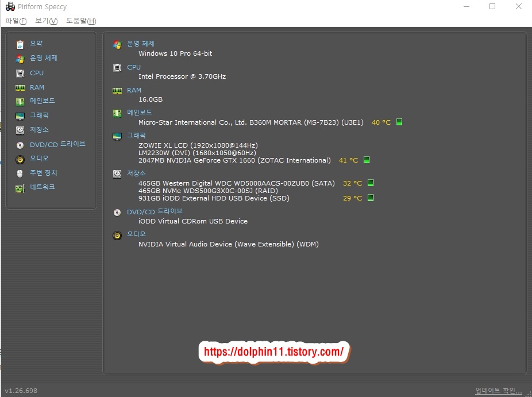Click the Windows flag icon beside sidebar 운영 체제
This screenshot has width=532, height=397.
pyautogui.click(x=20, y=59)
